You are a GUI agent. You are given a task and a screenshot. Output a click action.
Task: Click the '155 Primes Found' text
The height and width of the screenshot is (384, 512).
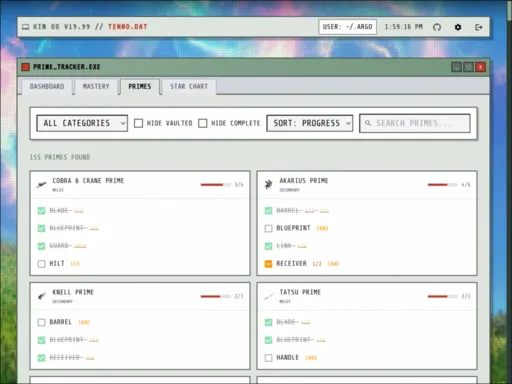click(x=60, y=157)
